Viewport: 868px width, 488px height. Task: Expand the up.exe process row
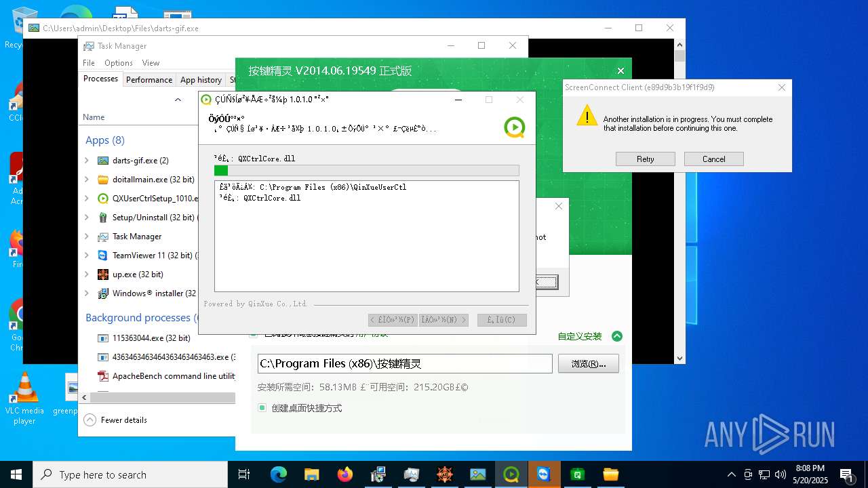[87, 274]
